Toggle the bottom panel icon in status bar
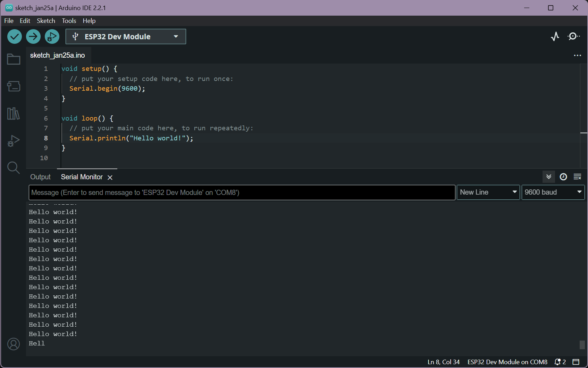The height and width of the screenshot is (368, 588). point(576,362)
